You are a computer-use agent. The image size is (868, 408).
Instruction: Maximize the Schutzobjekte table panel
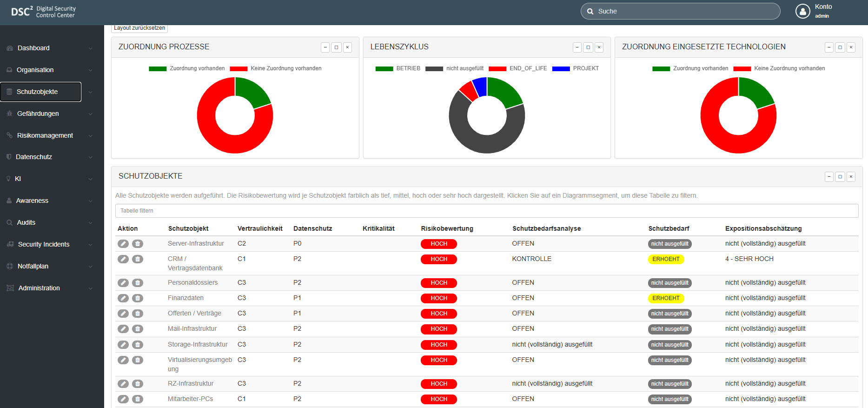tap(840, 177)
